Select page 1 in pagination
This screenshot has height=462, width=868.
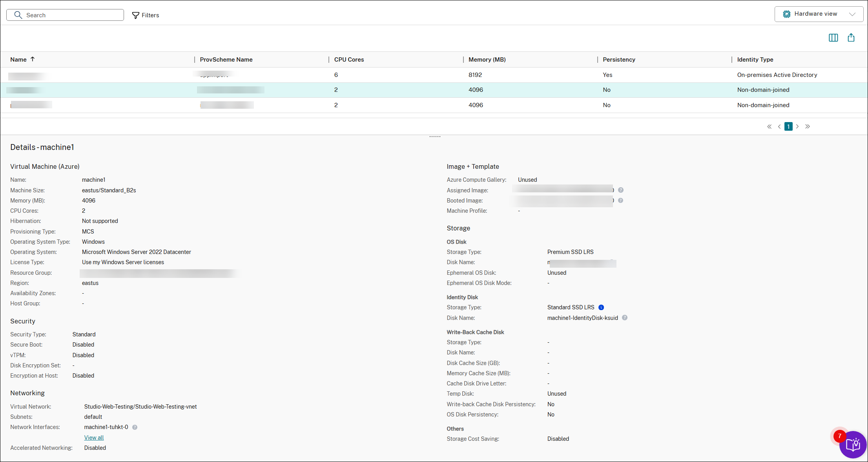(x=788, y=126)
